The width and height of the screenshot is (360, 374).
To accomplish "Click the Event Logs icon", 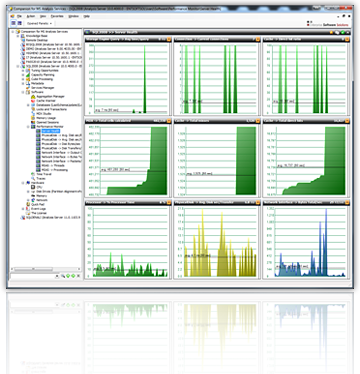I will point(28,209).
